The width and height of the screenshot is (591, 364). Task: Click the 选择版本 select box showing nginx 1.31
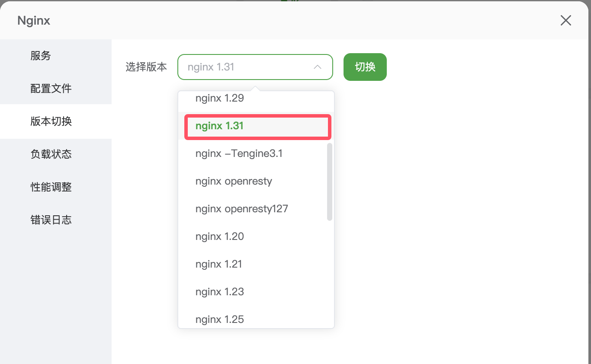click(x=255, y=67)
